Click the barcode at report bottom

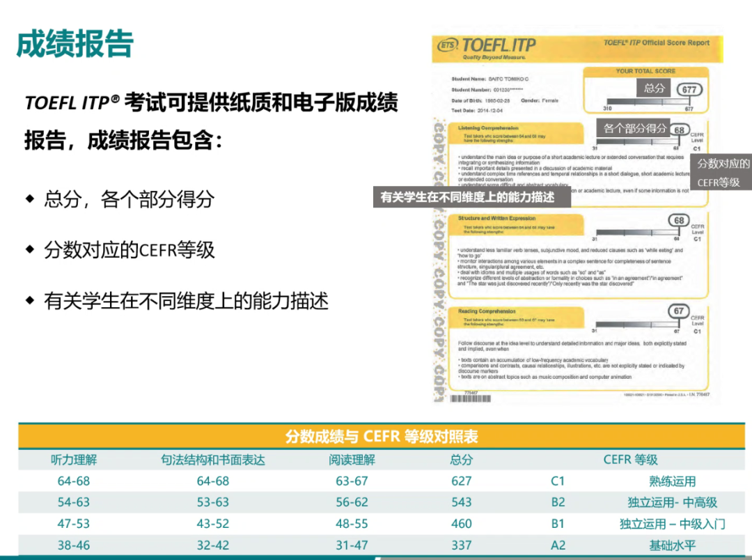coord(471,398)
